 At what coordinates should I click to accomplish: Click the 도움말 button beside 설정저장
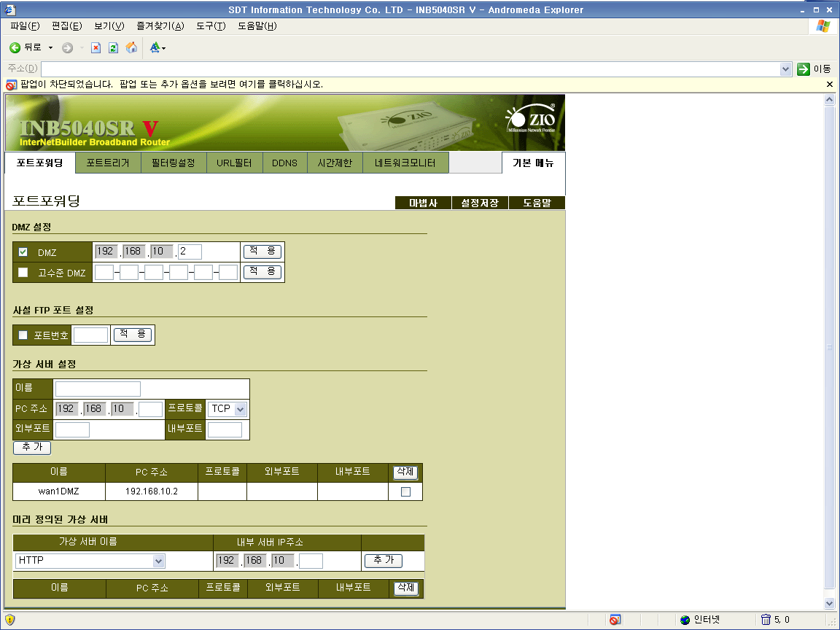click(537, 203)
